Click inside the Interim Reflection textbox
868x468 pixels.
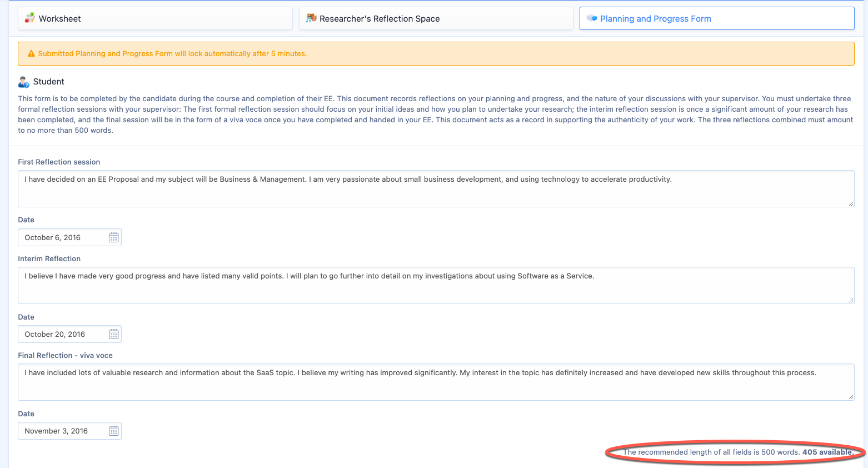pos(436,286)
